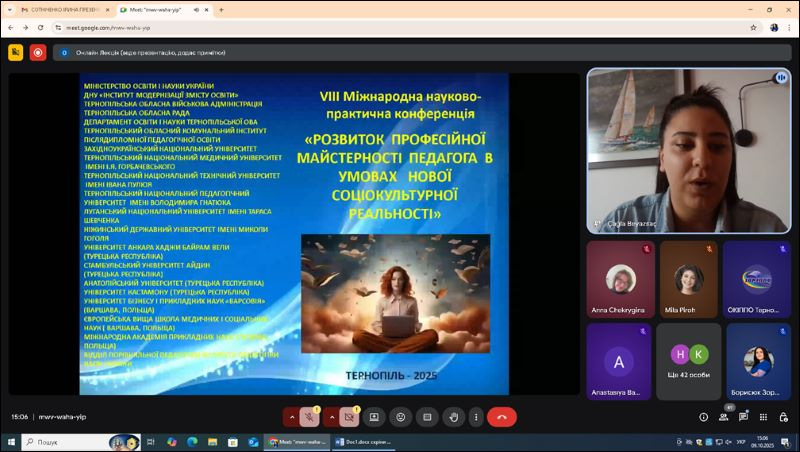Image resolution: width=800 pixels, height=452 pixels.
Task: Click the red recording indicator button
Action: [38, 52]
